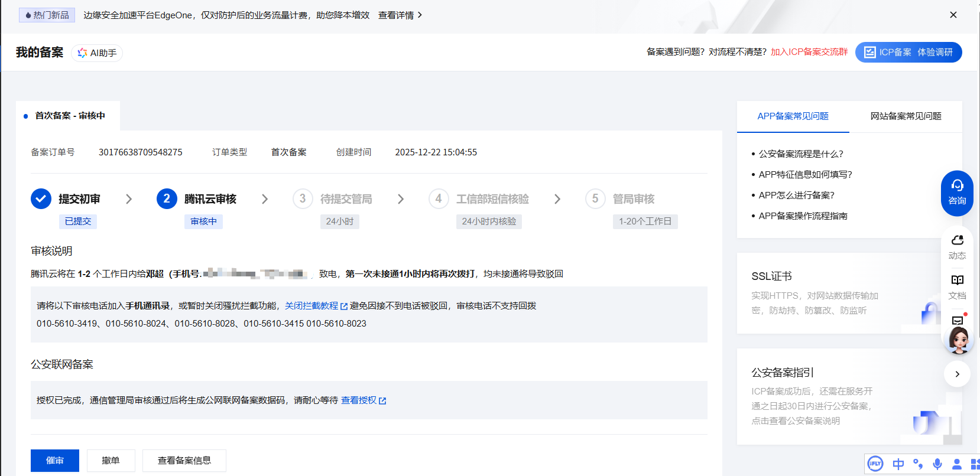Open message icon with red dot
The image size is (980, 476).
[958, 319]
